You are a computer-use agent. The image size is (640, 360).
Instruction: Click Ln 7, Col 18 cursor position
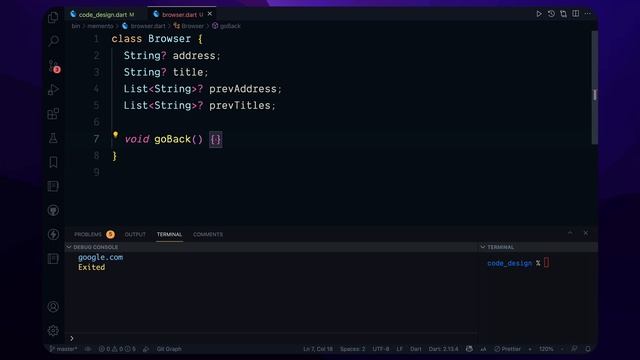pos(318,349)
